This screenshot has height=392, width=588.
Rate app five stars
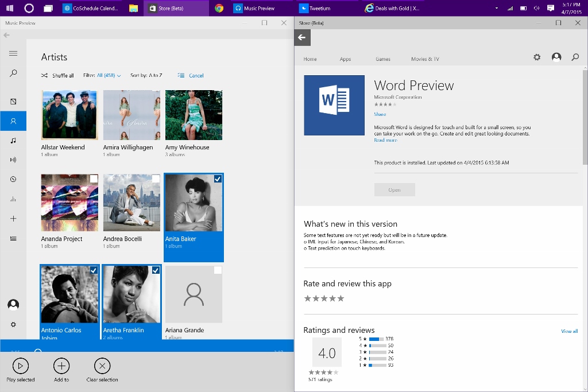coord(341,298)
